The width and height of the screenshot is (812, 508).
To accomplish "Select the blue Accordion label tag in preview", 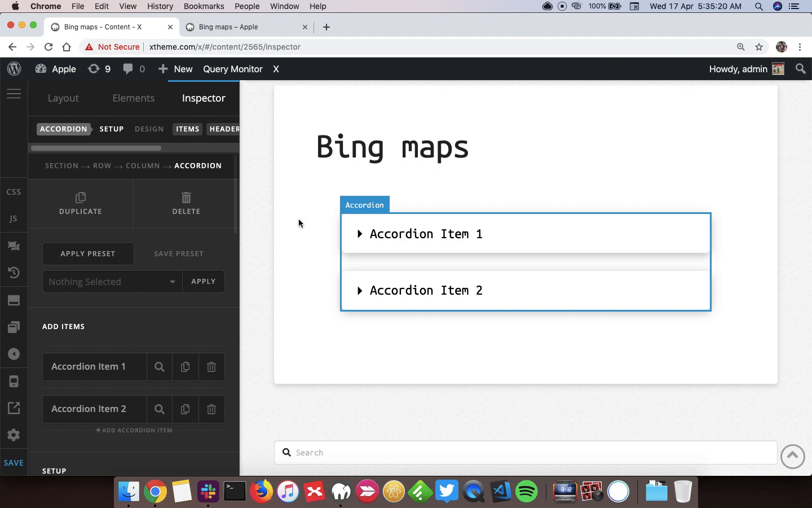I will coord(364,205).
